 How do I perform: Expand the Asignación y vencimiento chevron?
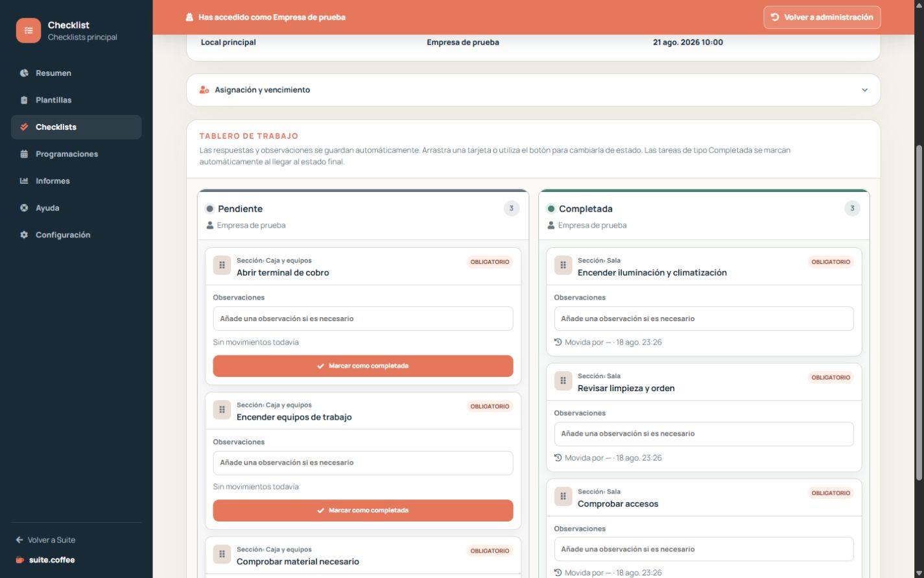click(864, 90)
